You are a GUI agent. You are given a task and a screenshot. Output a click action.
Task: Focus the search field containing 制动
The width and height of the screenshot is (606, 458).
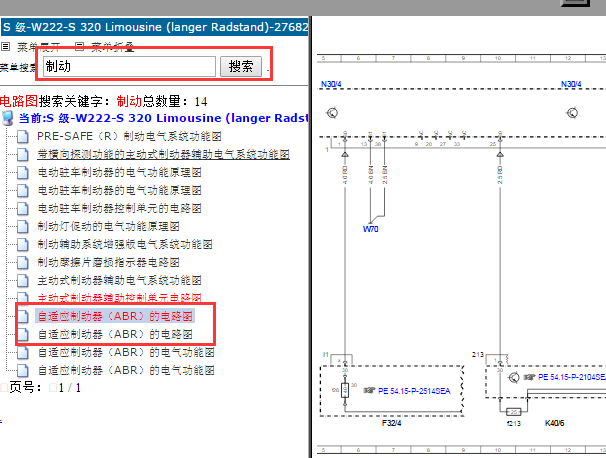pyautogui.click(x=129, y=66)
